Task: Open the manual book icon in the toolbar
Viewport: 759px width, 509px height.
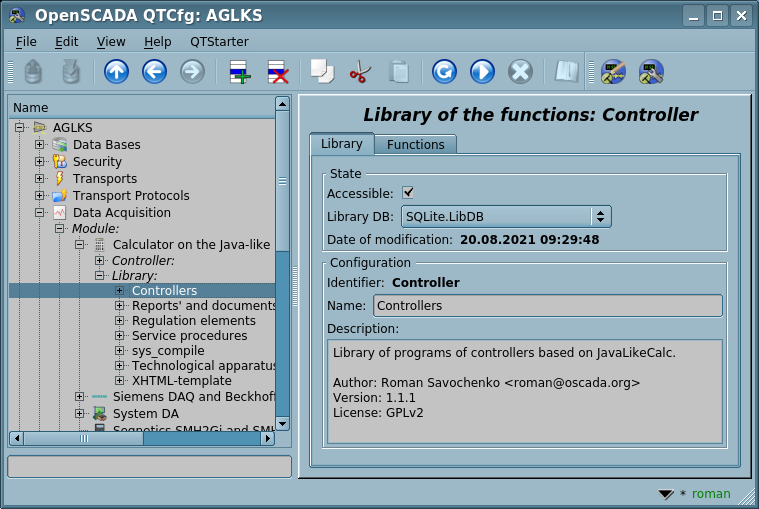Action: pos(567,72)
